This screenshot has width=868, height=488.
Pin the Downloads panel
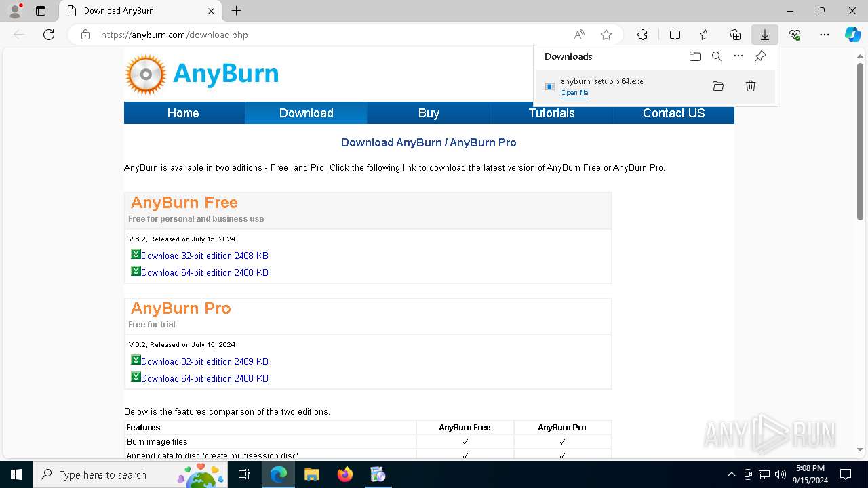761,56
